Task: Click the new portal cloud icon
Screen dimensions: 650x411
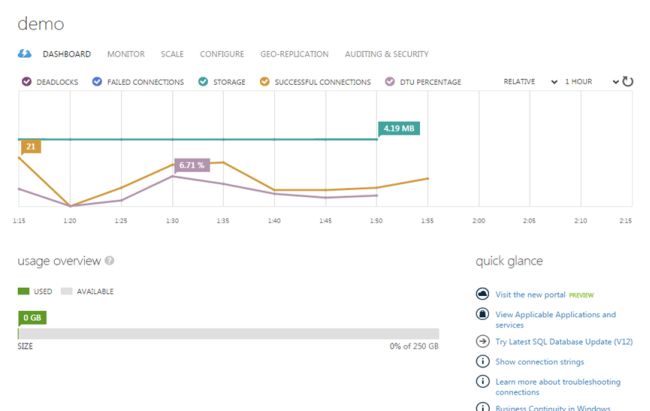Action: point(482,295)
